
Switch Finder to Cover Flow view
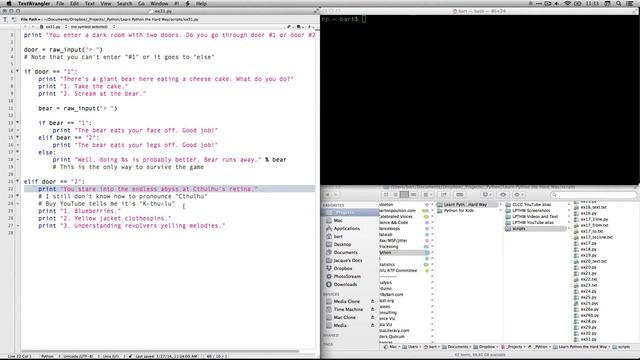click(x=413, y=195)
